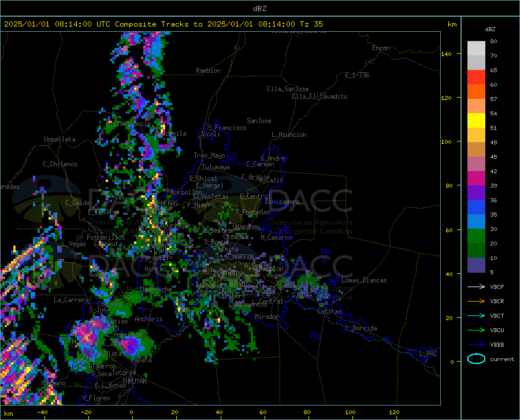Image resolution: width=520 pixels, height=420 pixels.
Task: Click the 'C_Guido' map label
Action: (x=77, y=203)
